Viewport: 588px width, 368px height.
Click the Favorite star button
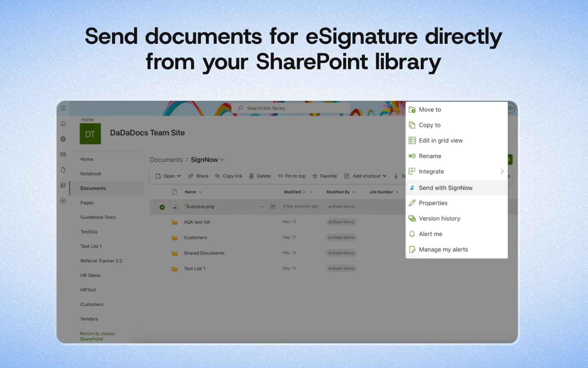325,176
